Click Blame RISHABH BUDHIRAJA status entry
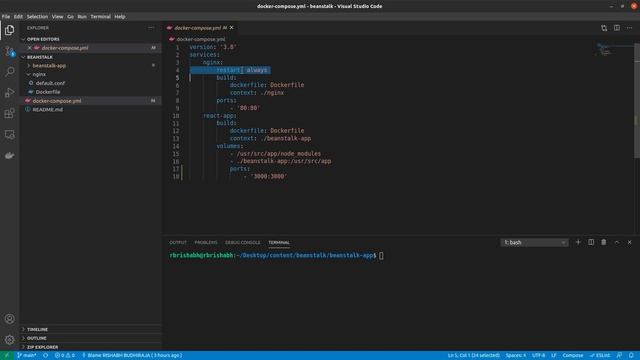Image resolution: width=640 pixels, height=360 pixels. coord(132,355)
